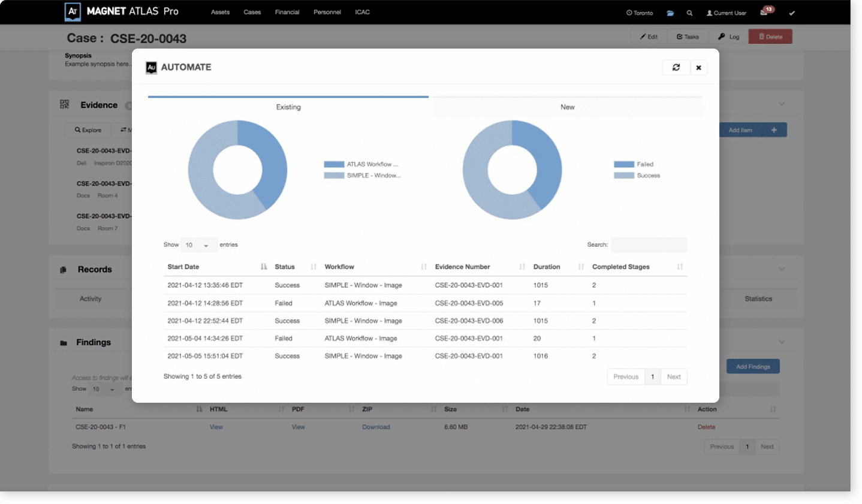Select page 1 in AUTOMATE pagination

click(x=653, y=377)
